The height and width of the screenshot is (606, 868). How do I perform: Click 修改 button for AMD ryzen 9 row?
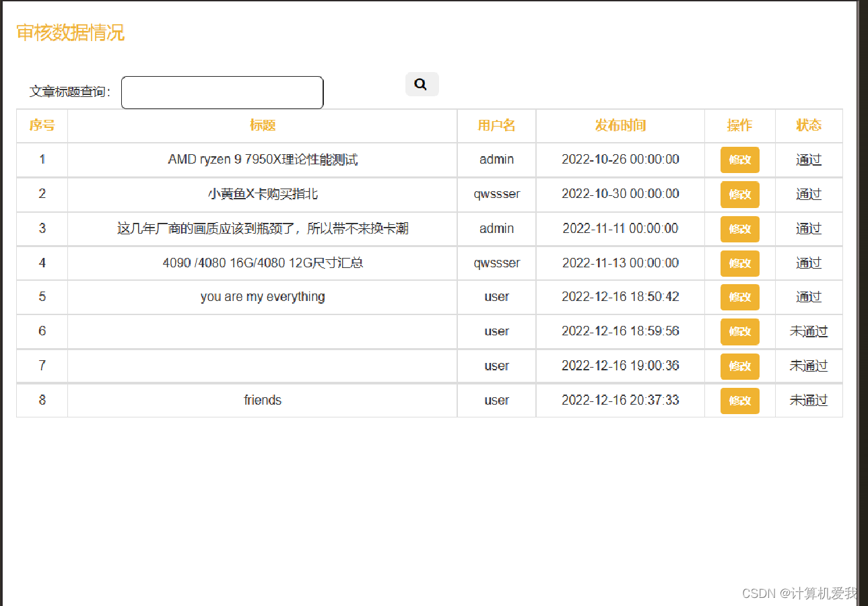pos(739,160)
